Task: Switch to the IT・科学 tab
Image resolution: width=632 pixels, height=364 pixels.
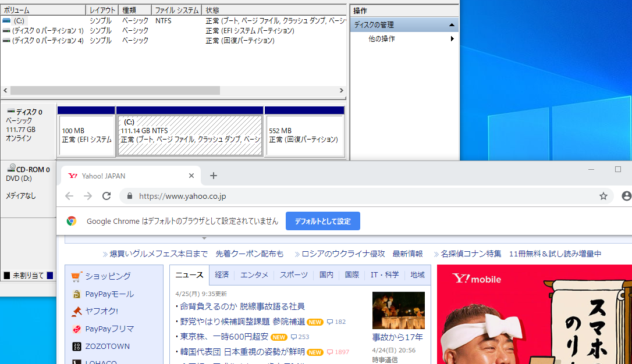Action: (385, 274)
